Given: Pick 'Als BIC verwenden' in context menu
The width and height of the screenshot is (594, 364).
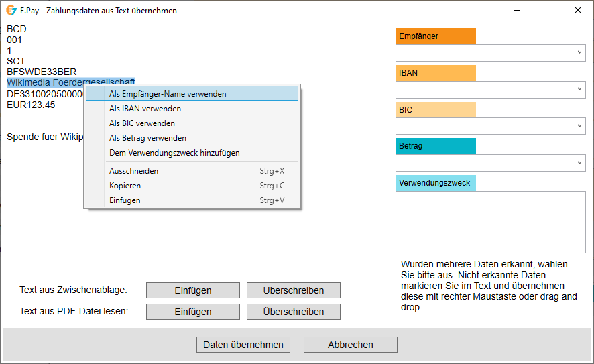Looking at the screenshot, I should pos(142,123).
